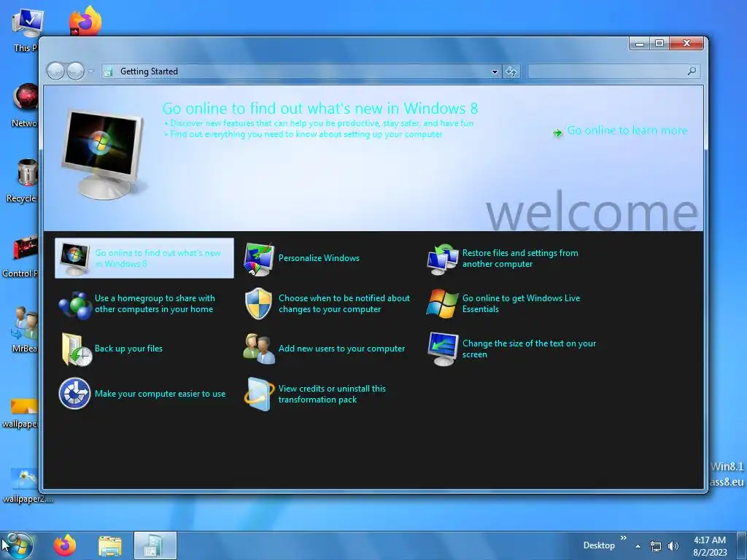The height and width of the screenshot is (560, 747).
Task: Click Make your computer easier to use
Action: [160, 394]
